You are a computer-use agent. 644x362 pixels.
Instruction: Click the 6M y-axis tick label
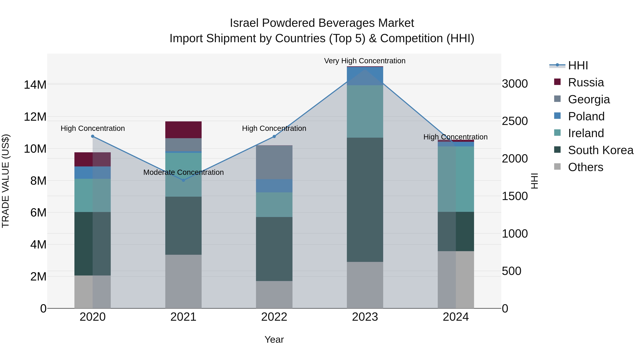coord(38,213)
